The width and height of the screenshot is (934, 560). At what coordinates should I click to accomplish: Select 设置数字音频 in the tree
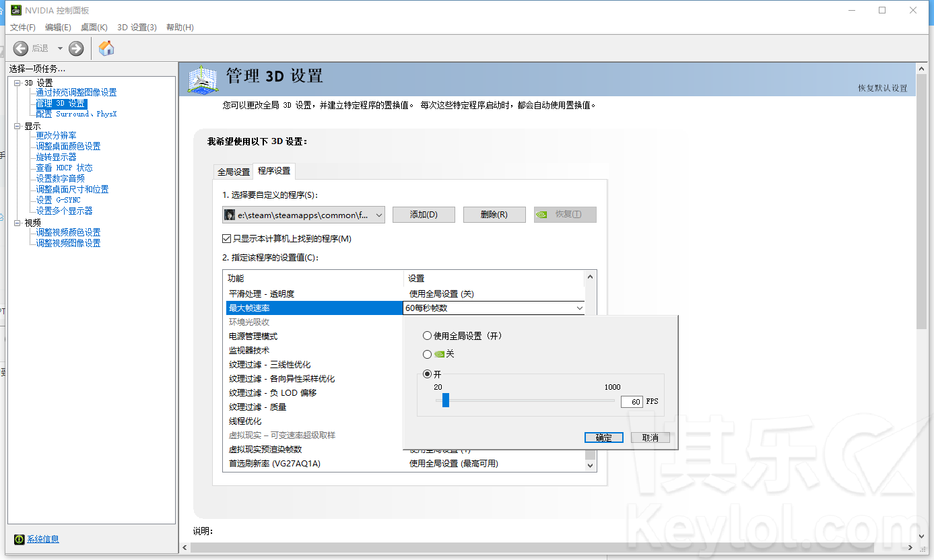[x=61, y=178]
